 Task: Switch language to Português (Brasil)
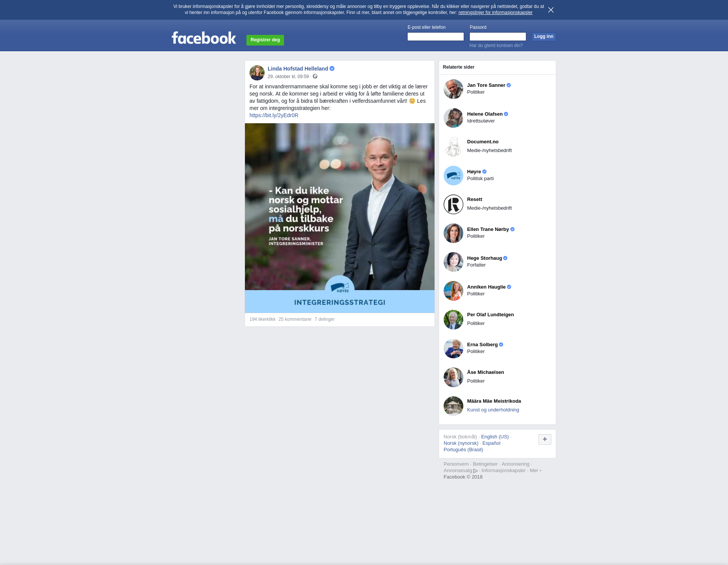click(463, 450)
